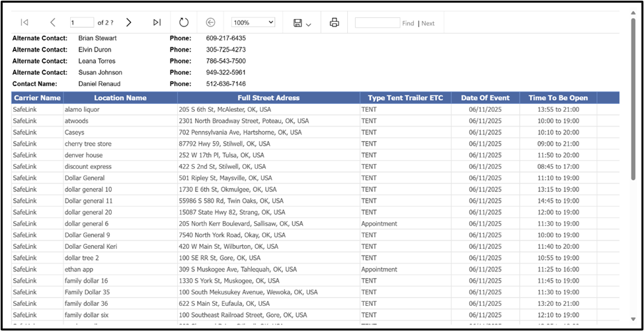Click the Dollar General Keri cell
The width and height of the screenshot is (644, 331).
[x=120, y=247]
